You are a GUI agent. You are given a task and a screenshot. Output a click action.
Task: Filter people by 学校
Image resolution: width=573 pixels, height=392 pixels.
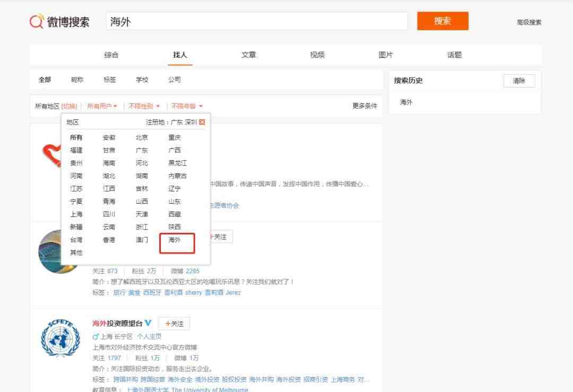[142, 80]
